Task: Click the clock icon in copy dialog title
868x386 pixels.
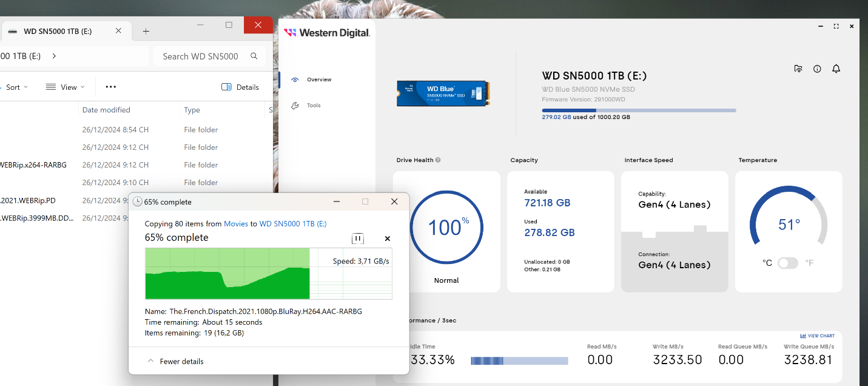Action: coord(137,201)
